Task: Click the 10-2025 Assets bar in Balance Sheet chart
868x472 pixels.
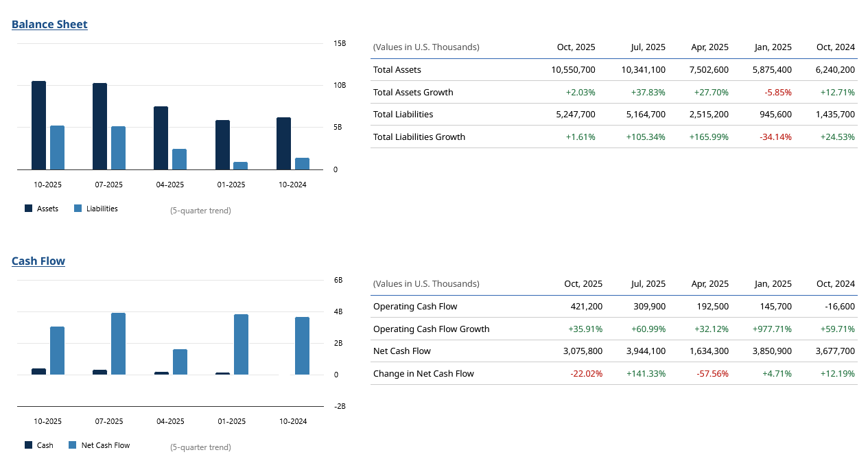Action: pyautogui.click(x=38, y=126)
